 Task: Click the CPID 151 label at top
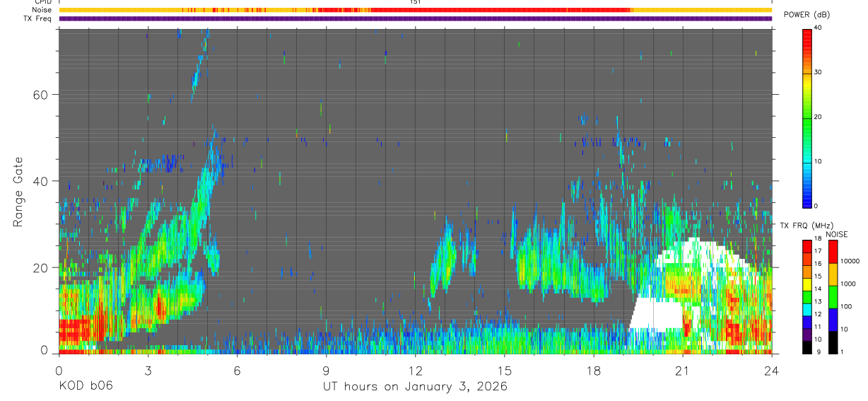[x=415, y=2]
